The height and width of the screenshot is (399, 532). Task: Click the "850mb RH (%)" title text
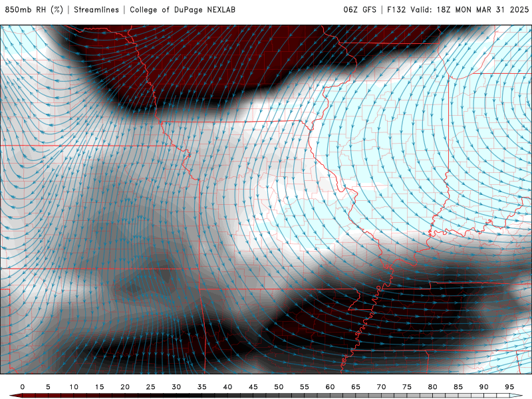click(34, 10)
